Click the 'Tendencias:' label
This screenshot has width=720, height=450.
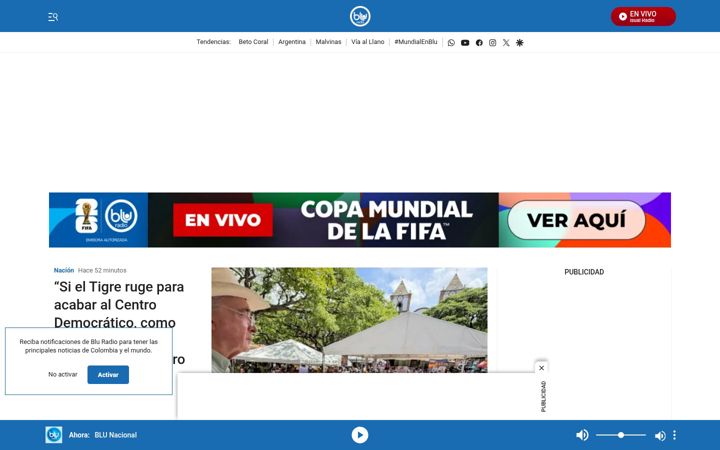tap(214, 42)
